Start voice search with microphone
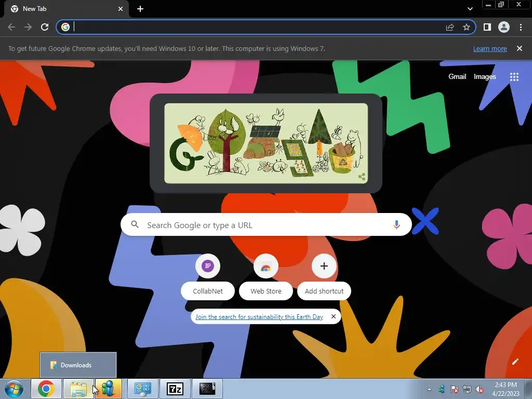The image size is (532, 399). 396,224
